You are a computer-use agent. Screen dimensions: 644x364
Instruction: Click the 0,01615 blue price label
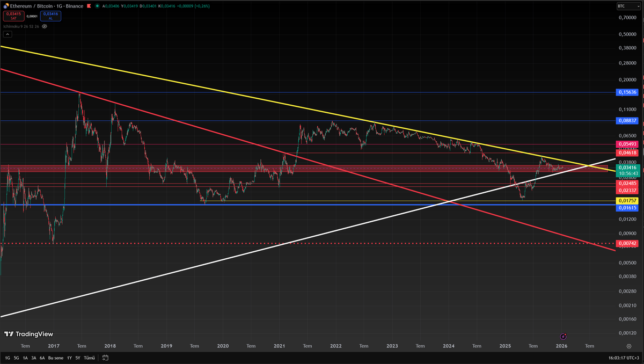(627, 208)
